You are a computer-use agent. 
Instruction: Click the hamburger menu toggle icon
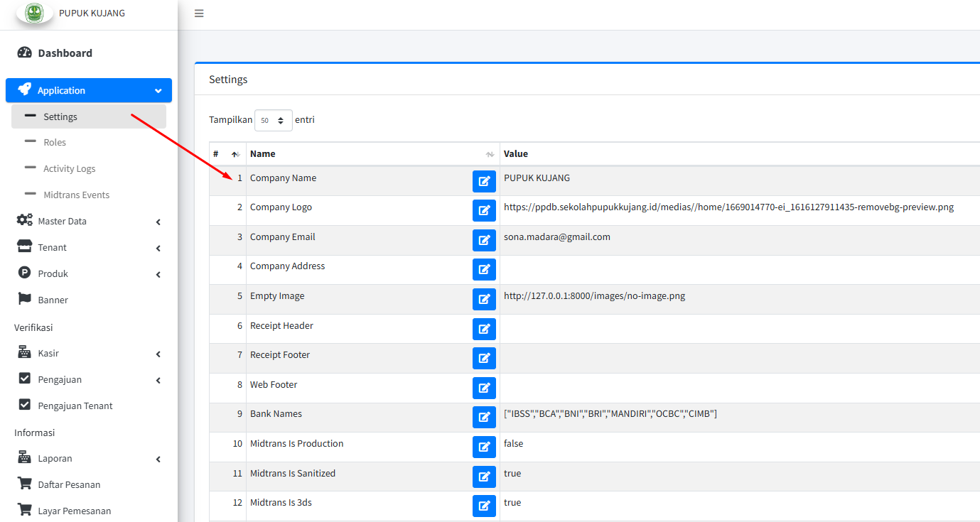tap(199, 13)
